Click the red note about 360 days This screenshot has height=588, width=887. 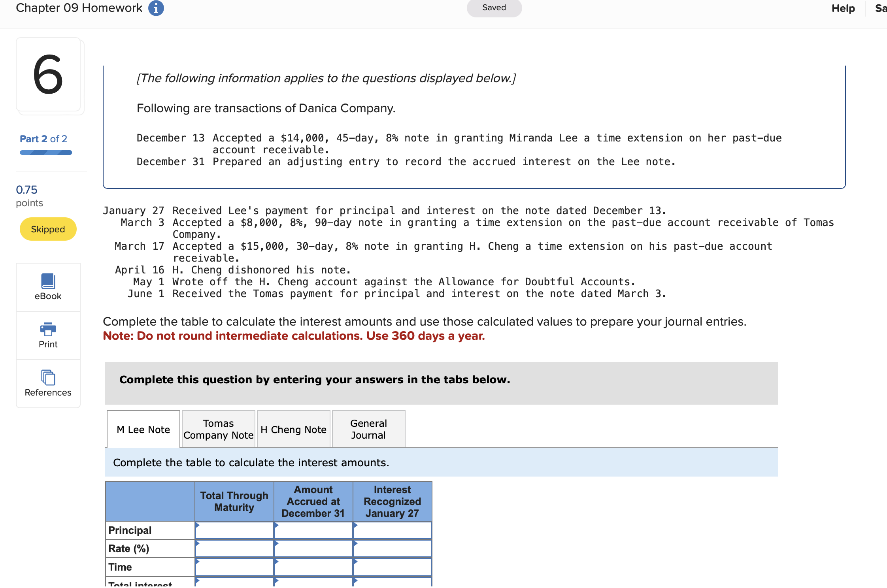pyautogui.click(x=294, y=336)
